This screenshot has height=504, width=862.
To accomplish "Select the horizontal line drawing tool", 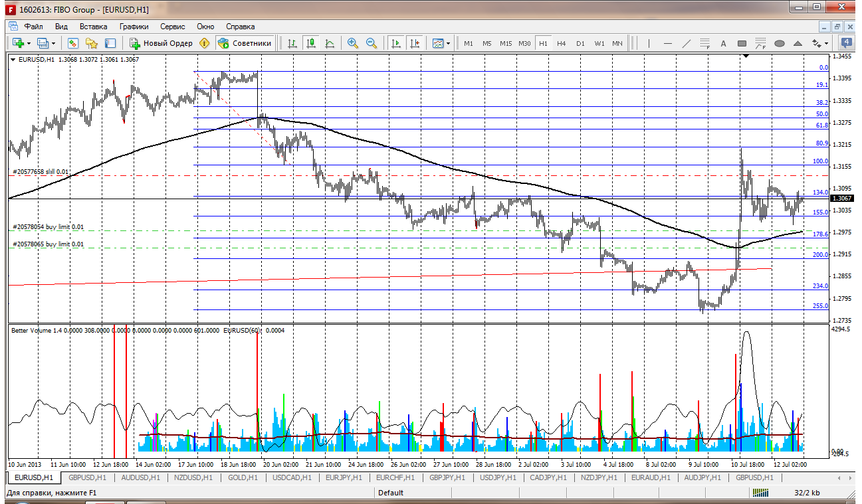I will tap(668, 43).
